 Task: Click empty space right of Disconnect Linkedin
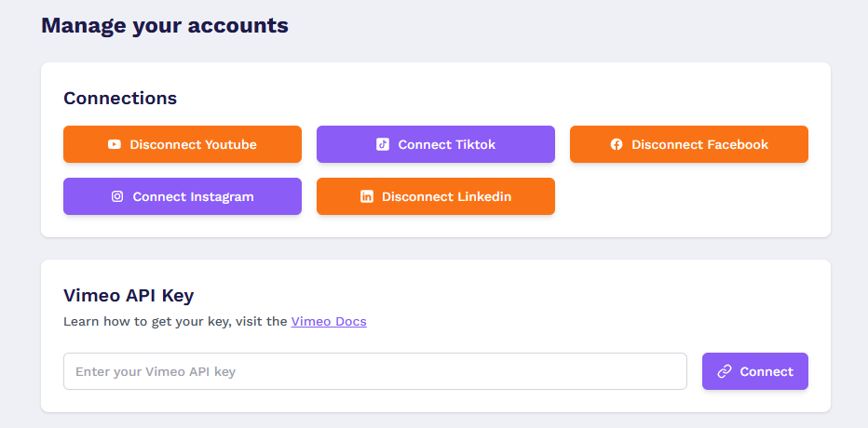click(689, 196)
